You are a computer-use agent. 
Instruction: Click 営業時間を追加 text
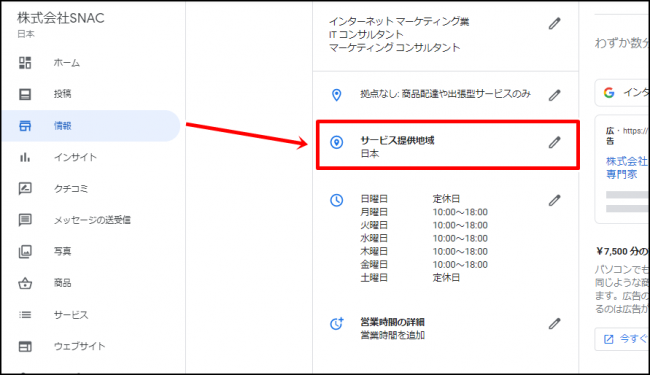click(x=393, y=335)
